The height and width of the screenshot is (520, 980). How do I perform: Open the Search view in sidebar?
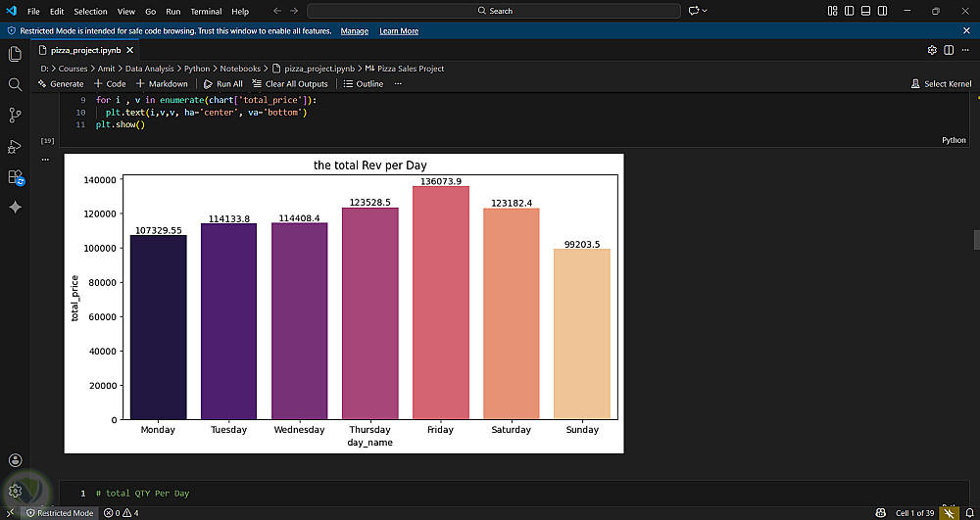click(x=15, y=84)
